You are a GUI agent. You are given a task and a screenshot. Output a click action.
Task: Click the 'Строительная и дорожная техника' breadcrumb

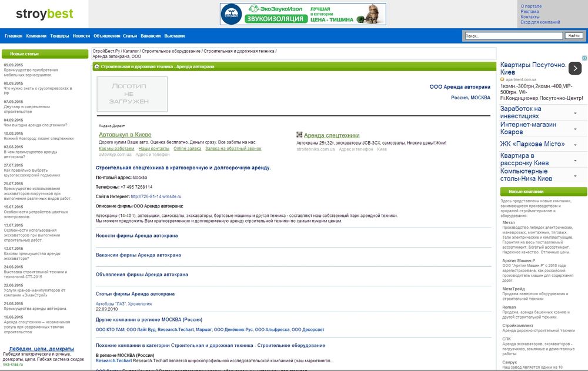239,51
